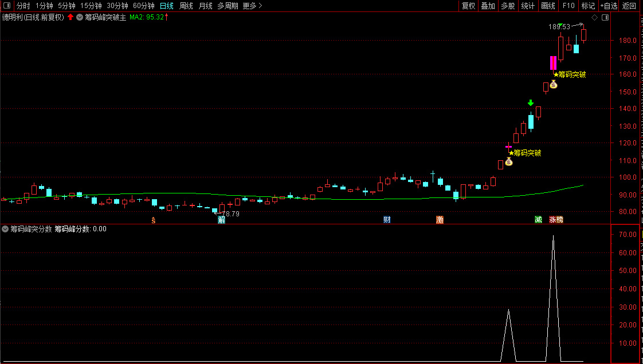Switch to 15分钟 period
Screen dimensions: 643x364
(x=91, y=6)
